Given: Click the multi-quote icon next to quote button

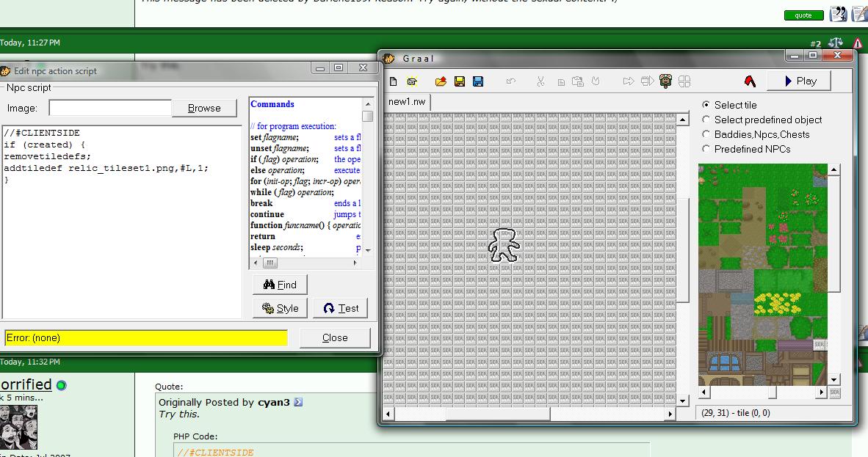Looking at the screenshot, I should click(x=838, y=15).
